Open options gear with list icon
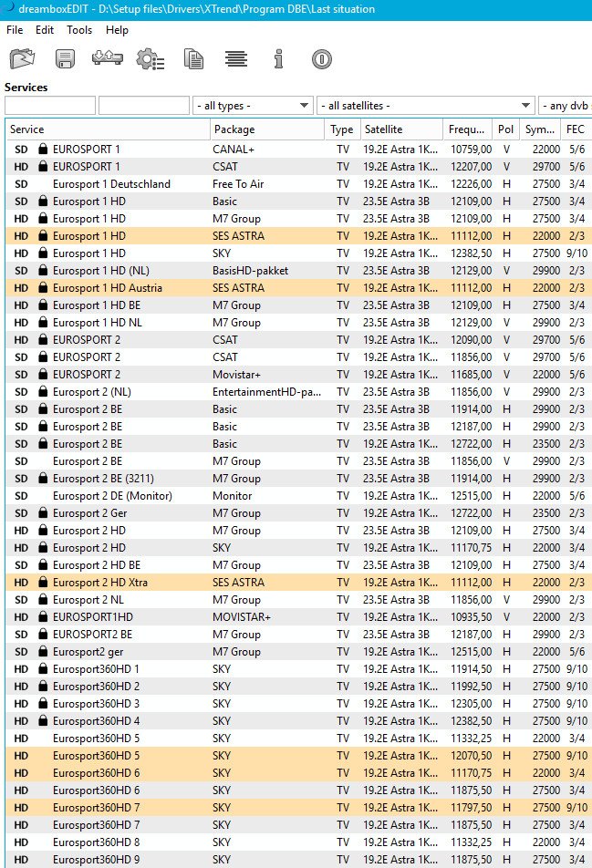This screenshot has width=592, height=868. point(151,58)
